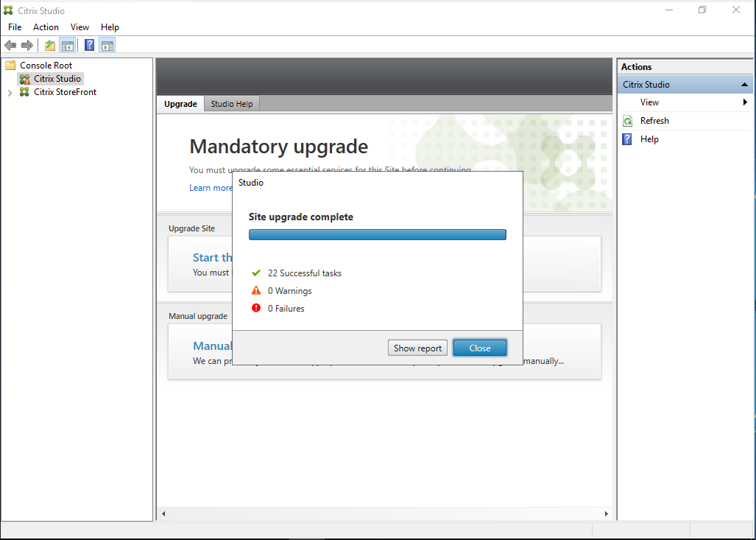
Task: Click the site upgrade progress bar
Action: [378, 234]
